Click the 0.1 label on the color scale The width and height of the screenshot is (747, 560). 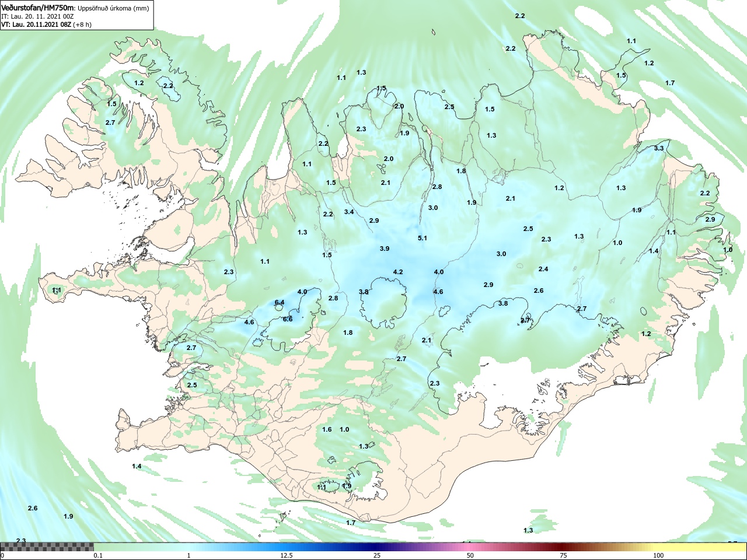coord(98,555)
